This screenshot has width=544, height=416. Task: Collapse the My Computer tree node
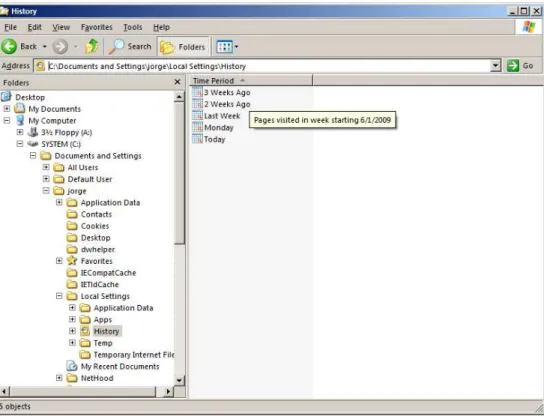pyautogui.click(x=7, y=120)
